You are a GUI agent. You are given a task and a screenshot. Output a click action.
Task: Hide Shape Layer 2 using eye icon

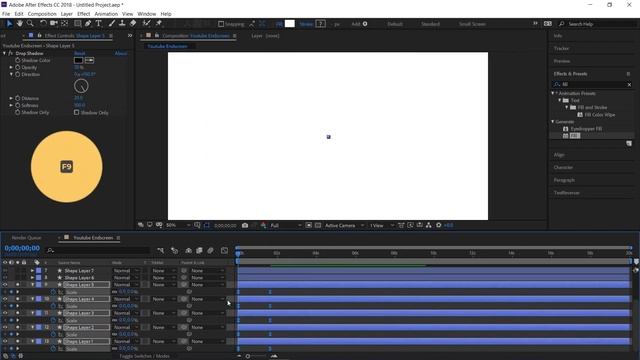pyautogui.click(x=5, y=327)
